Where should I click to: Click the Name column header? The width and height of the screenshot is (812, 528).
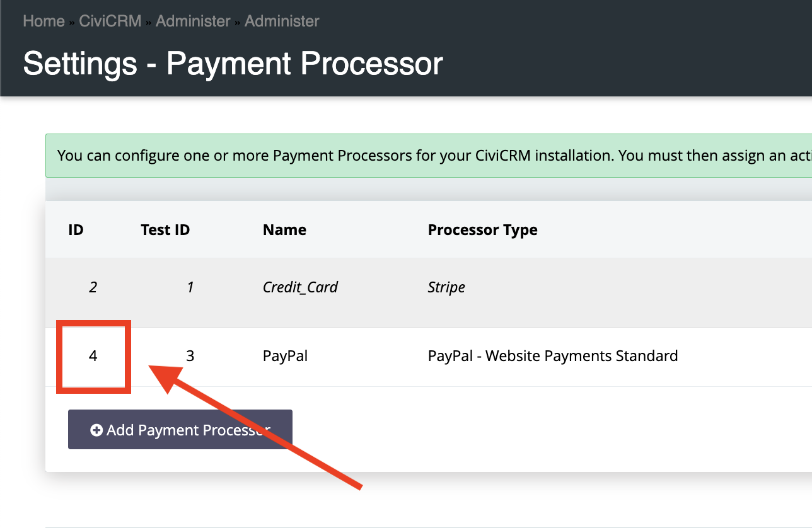[284, 230]
